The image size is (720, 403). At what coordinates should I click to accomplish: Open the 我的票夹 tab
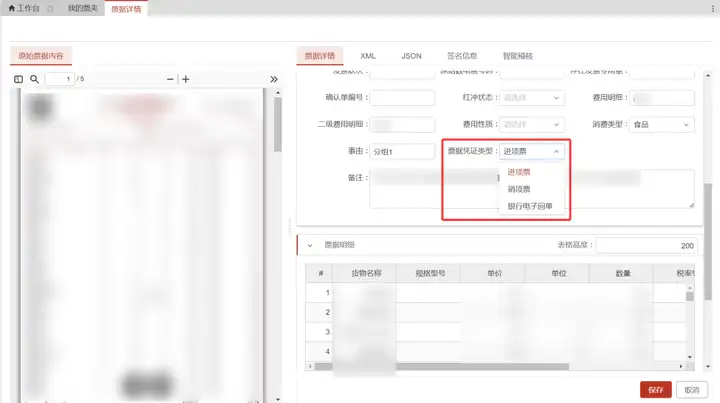point(83,8)
